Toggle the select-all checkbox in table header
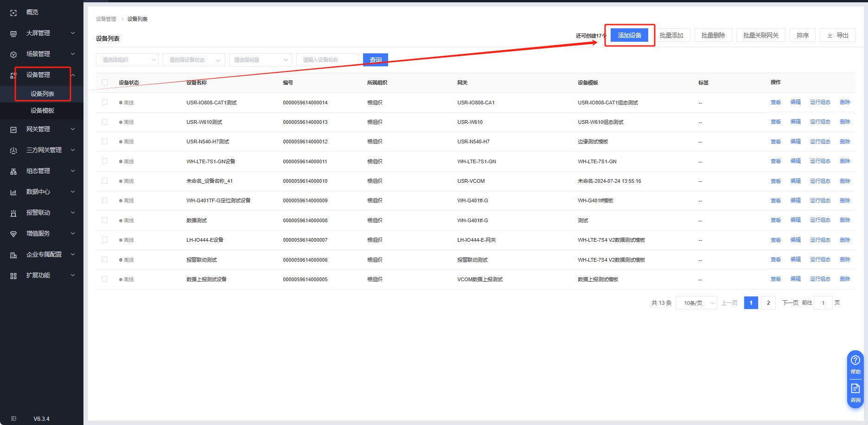This screenshot has width=868, height=425. [x=105, y=83]
